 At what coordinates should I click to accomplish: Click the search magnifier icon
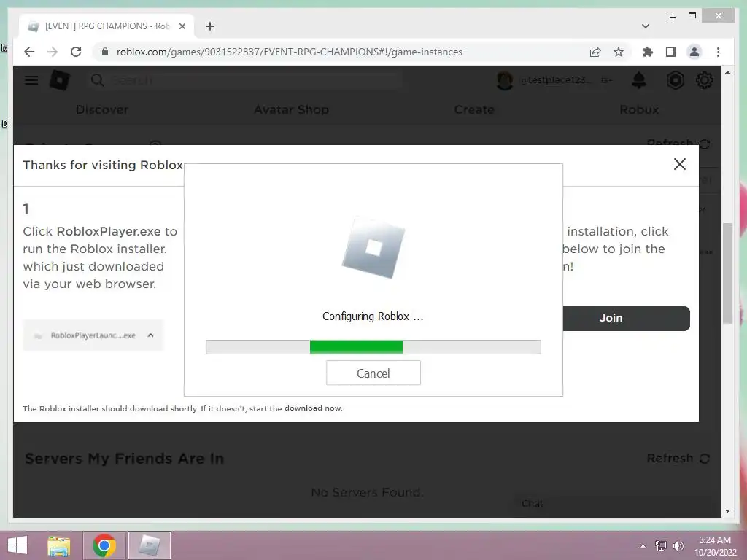[x=97, y=80]
